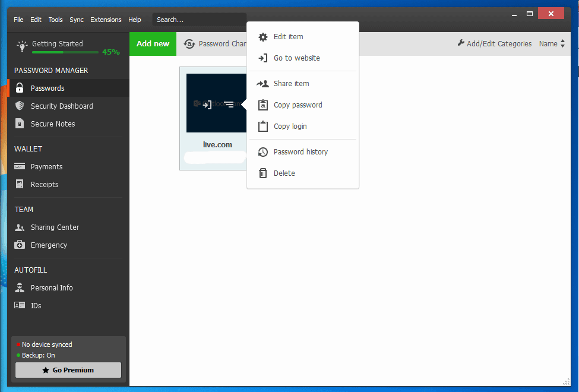Click the Delete trash can icon

click(x=263, y=173)
